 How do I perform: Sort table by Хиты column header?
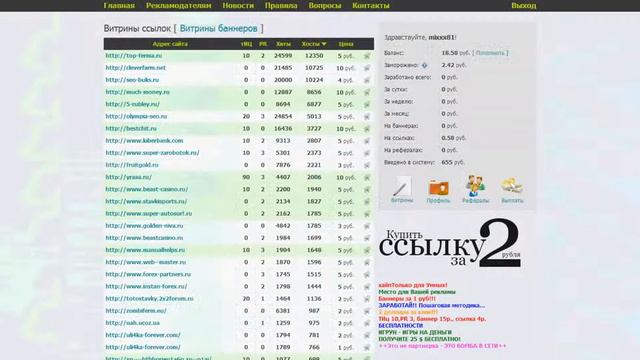point(283,44)
